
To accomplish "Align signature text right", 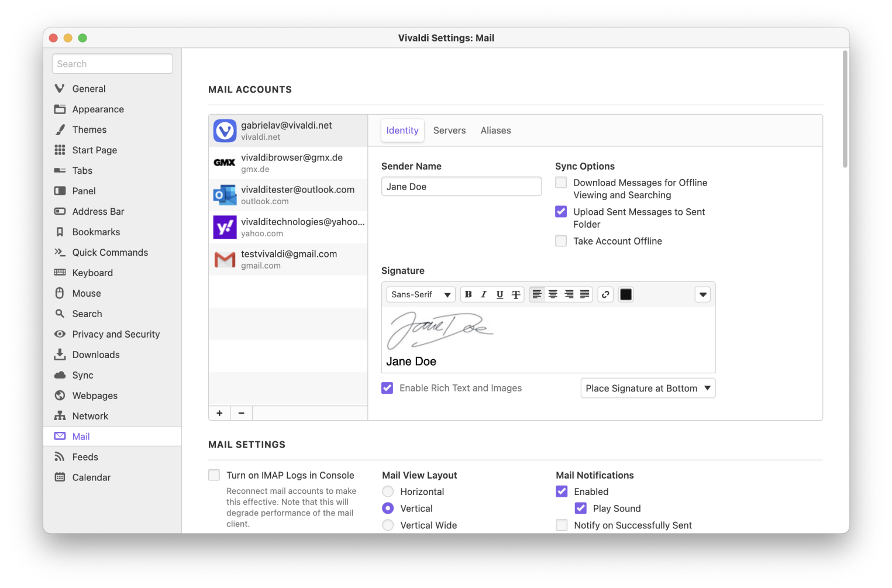I will point(569,294).
